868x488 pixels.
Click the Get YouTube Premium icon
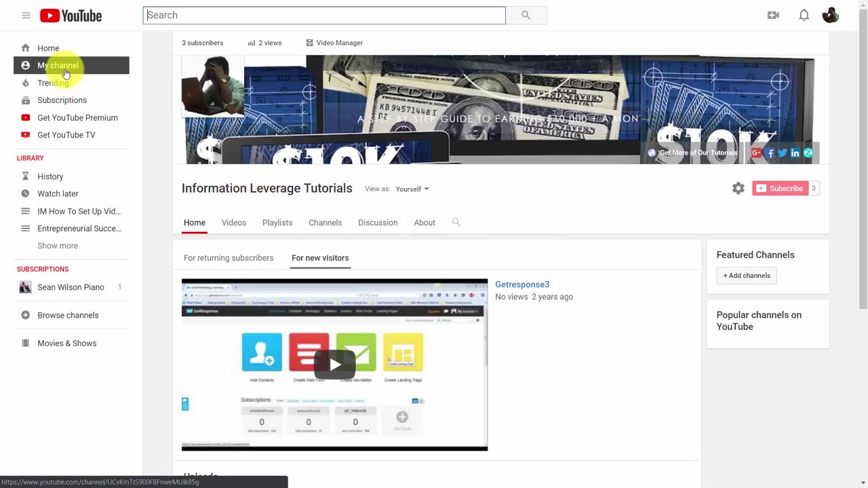25,118
